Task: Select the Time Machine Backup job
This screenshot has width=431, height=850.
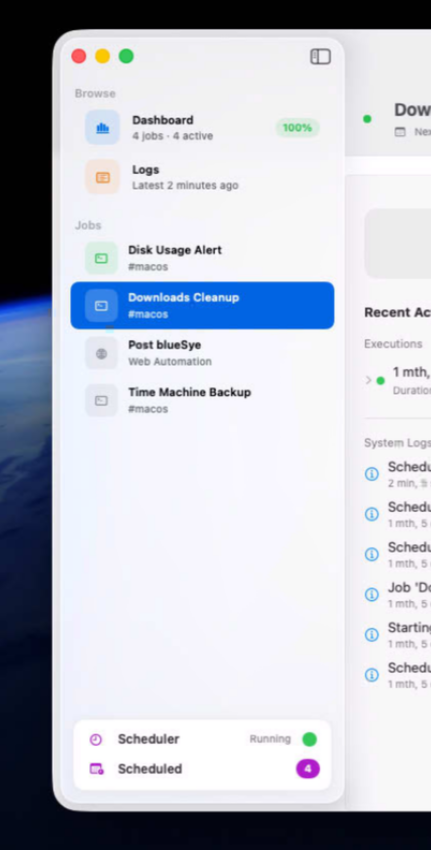Action: pyautogui.click(x=202, y=400)
